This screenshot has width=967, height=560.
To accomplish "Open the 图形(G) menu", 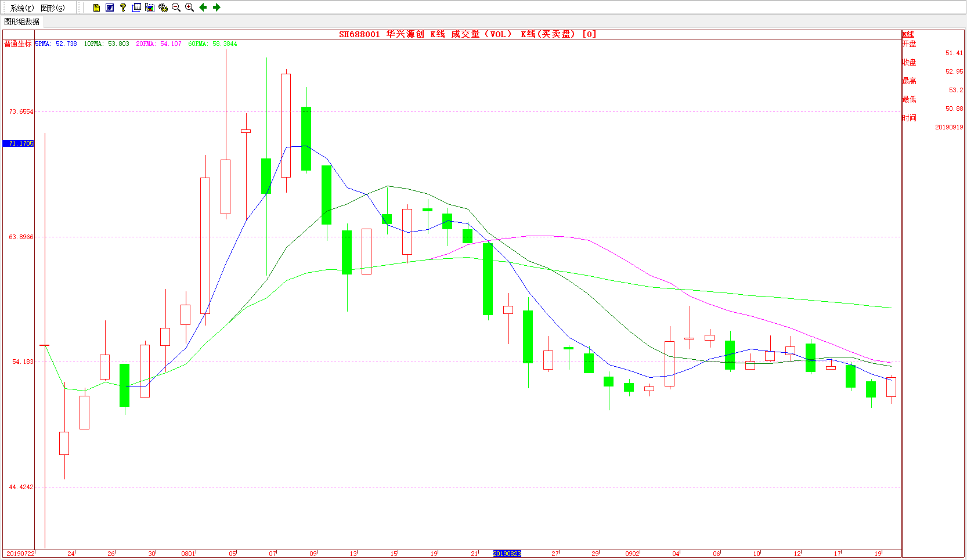I will click(x=53, y=8).
